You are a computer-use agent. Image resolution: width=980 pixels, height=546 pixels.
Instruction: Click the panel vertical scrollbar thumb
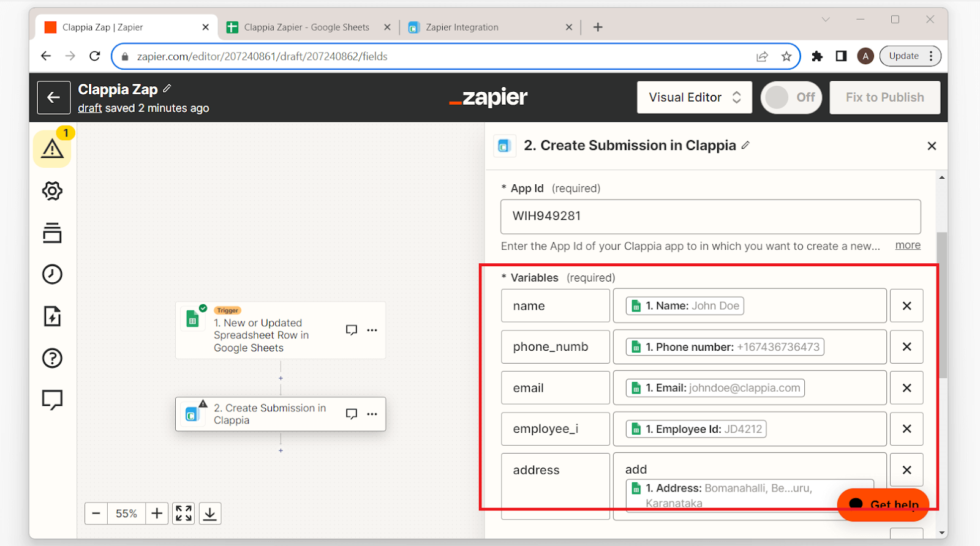942,305
